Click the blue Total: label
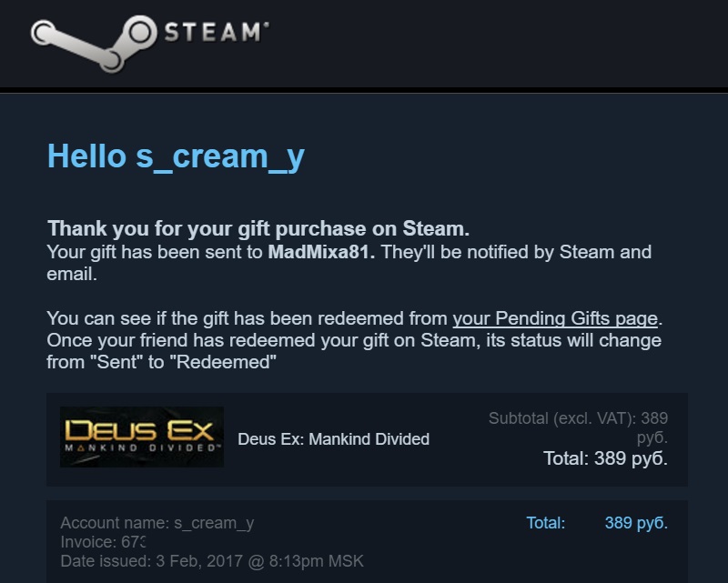Screen dimensions: 728x583 coord(546,523)
